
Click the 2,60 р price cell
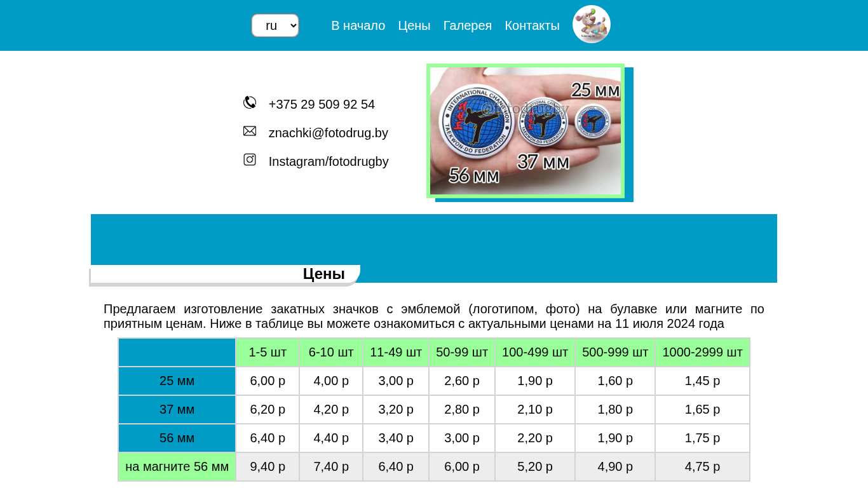coord(462,381)
